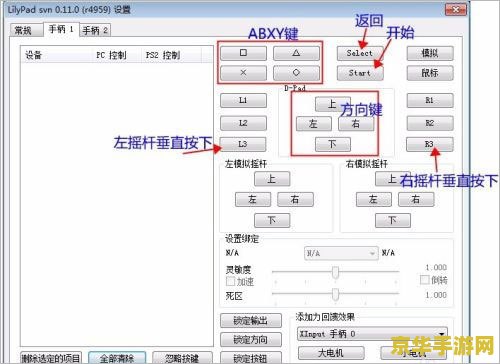Click the Select binding button
This screenshot has width=500, height=364.
pyautogui.click(x=360, y=53)
